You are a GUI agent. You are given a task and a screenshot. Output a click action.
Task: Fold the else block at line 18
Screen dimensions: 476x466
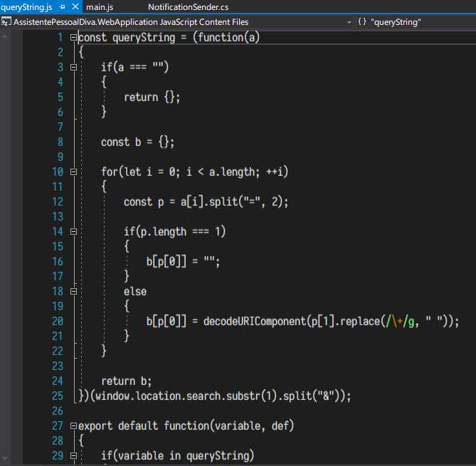click(x=73, y=291)
